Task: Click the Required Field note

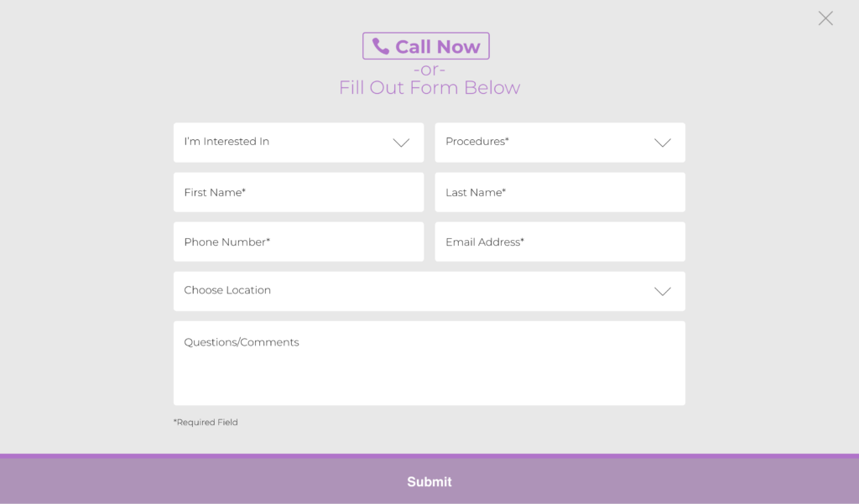Action: click(206, 423)
